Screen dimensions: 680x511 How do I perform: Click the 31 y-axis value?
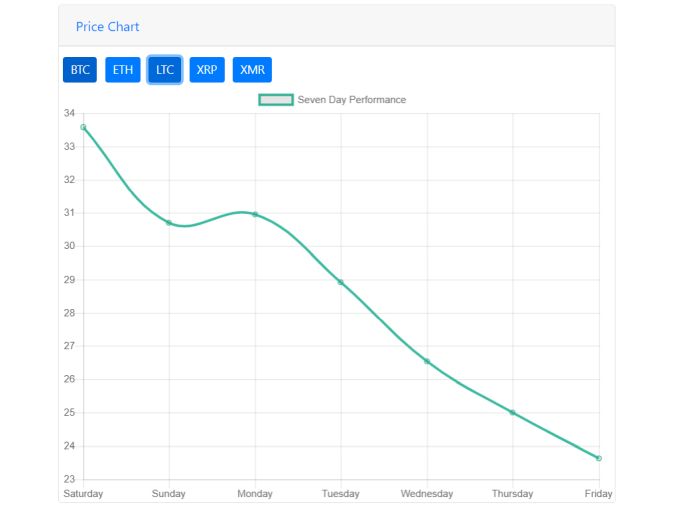69,213
